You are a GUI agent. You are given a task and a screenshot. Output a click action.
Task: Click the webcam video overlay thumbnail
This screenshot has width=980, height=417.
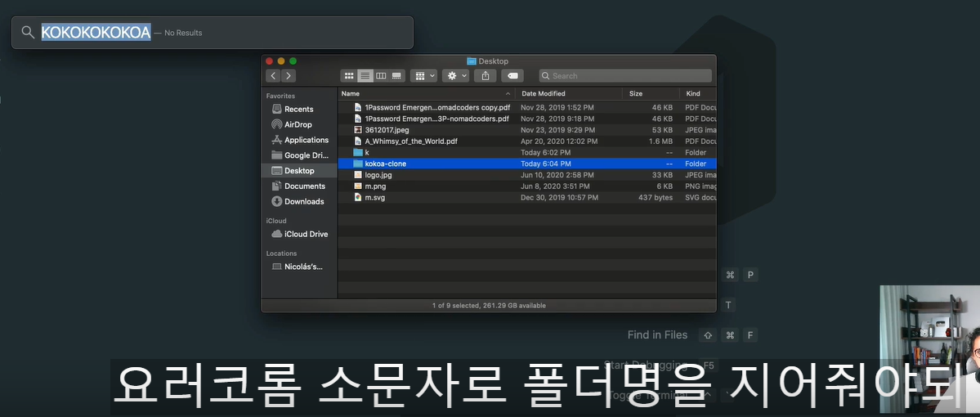pos(929,349)
